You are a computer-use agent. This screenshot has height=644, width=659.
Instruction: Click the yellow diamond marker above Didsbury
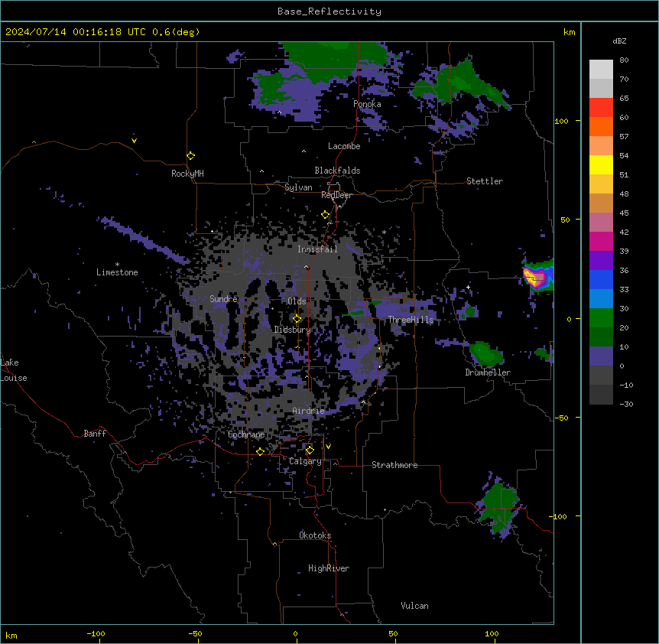coord(297,319)
